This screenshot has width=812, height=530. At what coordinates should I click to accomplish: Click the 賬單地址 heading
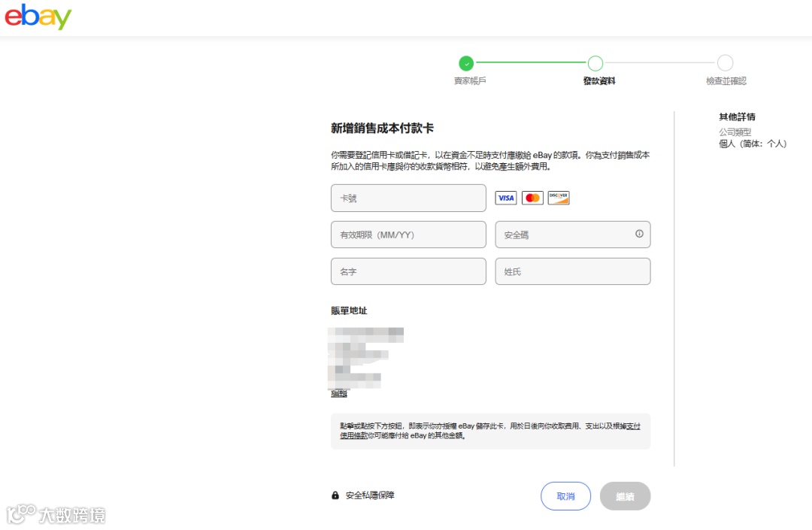pos(349,310)
